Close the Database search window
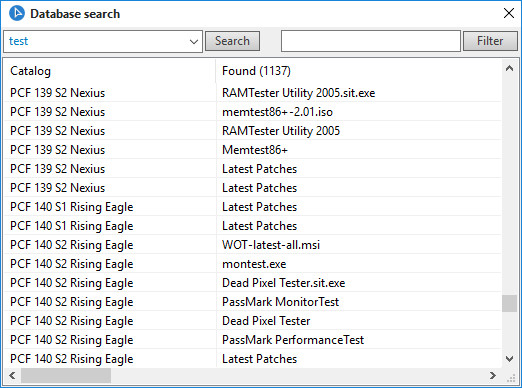The image size is (522, 388). (x=509, y=13)
